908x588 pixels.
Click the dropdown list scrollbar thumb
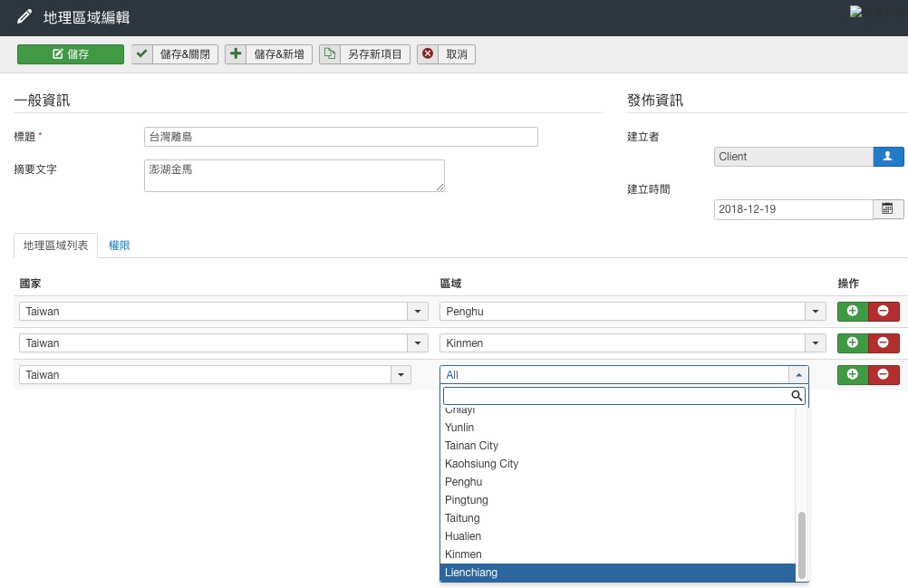801,544
